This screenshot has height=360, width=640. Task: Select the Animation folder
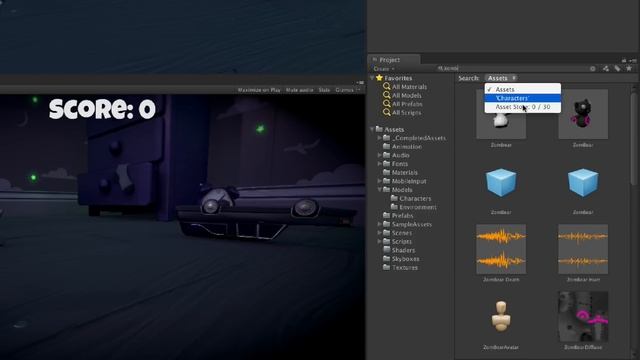point(407,146)
